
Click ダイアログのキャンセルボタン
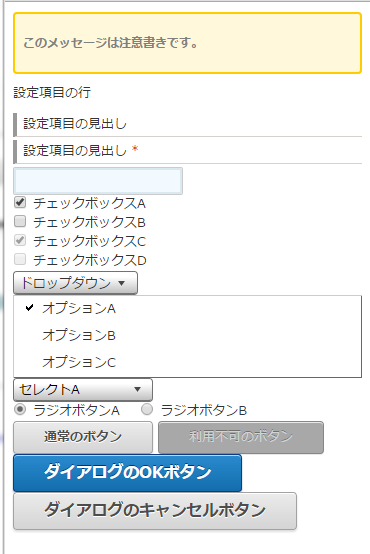pos(155,511)
